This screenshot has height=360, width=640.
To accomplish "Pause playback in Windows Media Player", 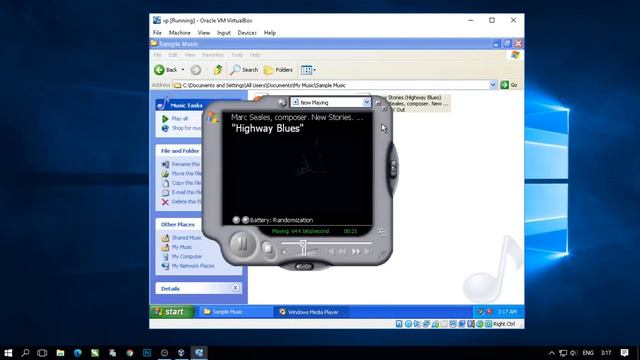I will tap(242, 244).
